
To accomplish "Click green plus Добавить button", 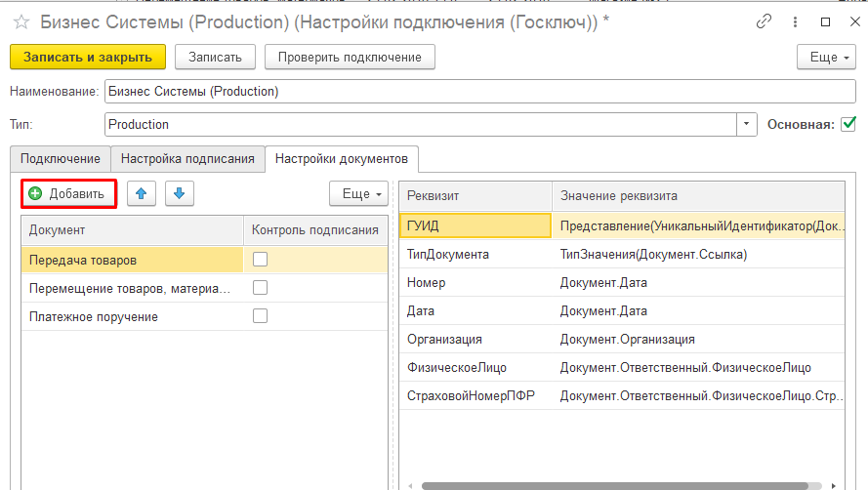I will 68,194.
